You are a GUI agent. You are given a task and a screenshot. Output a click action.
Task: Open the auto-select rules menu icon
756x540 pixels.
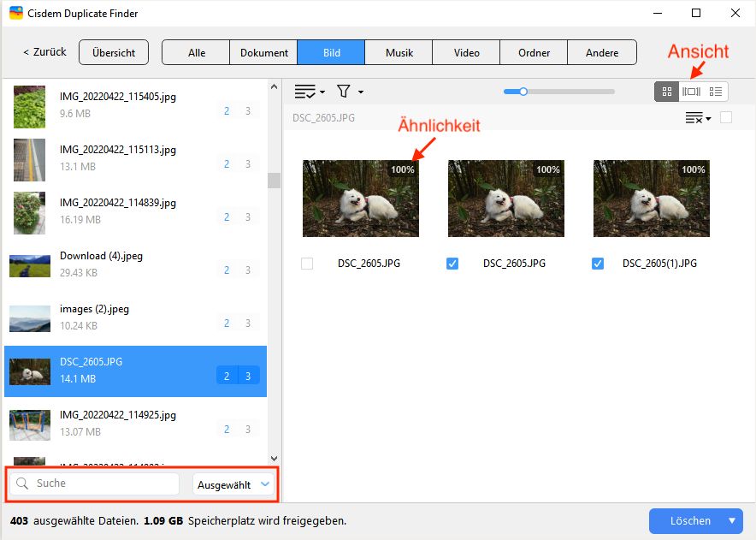[x=305, y=92]
